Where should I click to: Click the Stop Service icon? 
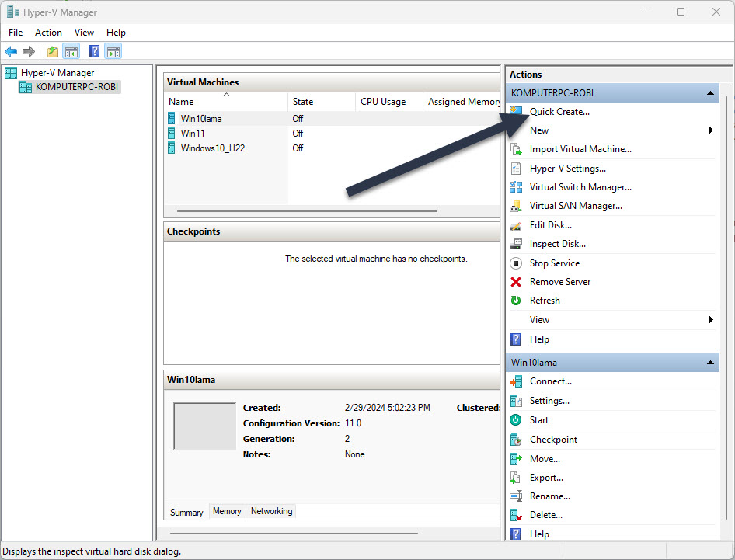pyautogui.click(x=517, y=263)
